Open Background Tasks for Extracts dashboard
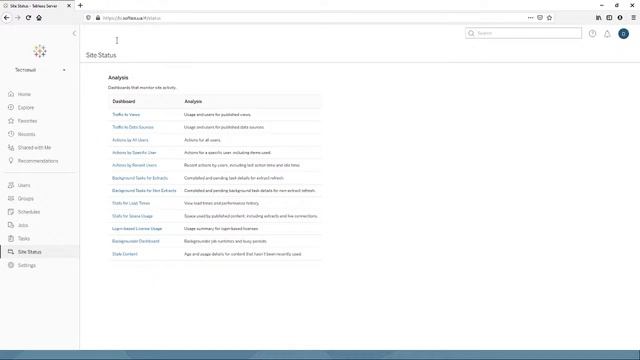Viewport: 640px width, 360px height. (140, 178)
